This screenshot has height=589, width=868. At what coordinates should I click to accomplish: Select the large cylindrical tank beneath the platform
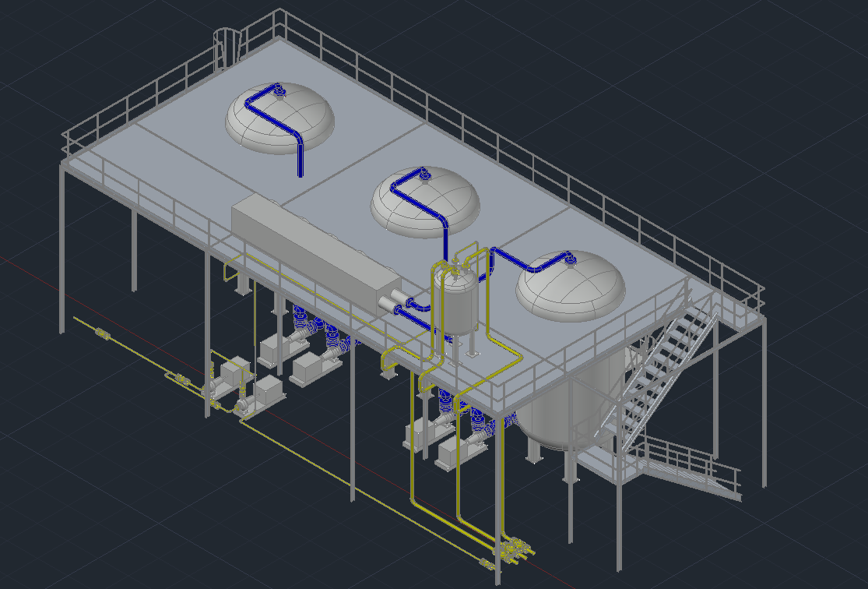point(570,400)
